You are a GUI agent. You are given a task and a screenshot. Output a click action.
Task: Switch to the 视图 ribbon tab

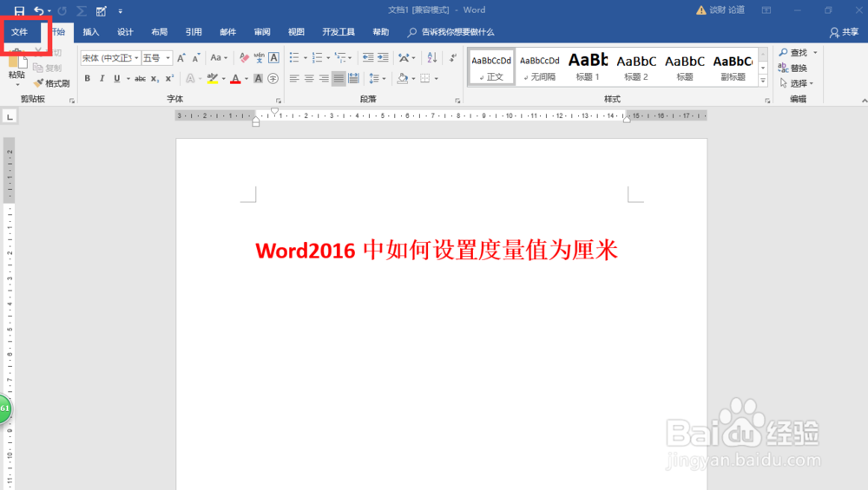(x=296, y=32)
